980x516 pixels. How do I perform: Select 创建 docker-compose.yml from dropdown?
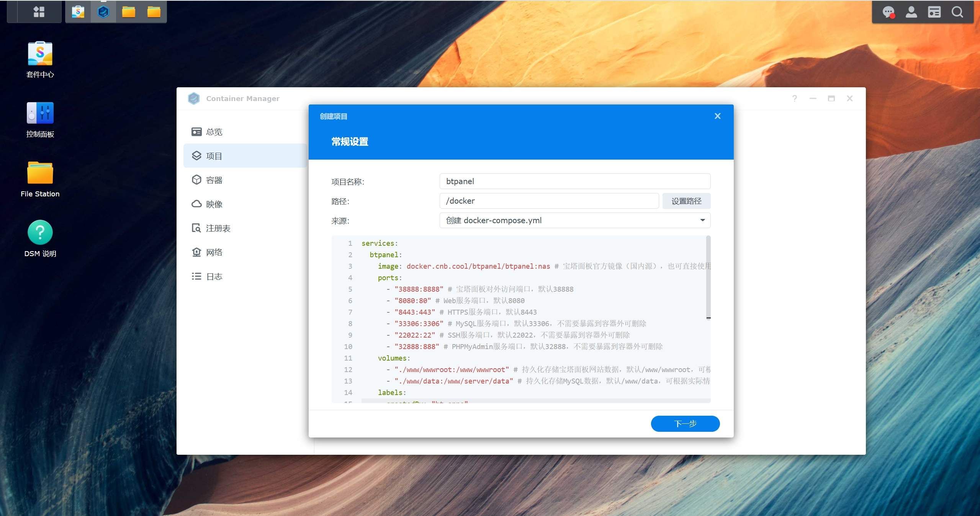tap(574, 220)
